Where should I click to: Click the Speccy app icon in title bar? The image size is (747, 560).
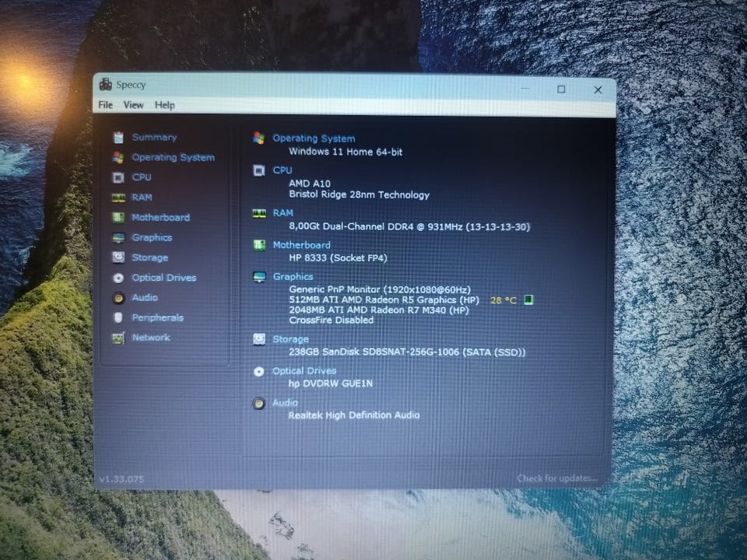click(105, 85)
